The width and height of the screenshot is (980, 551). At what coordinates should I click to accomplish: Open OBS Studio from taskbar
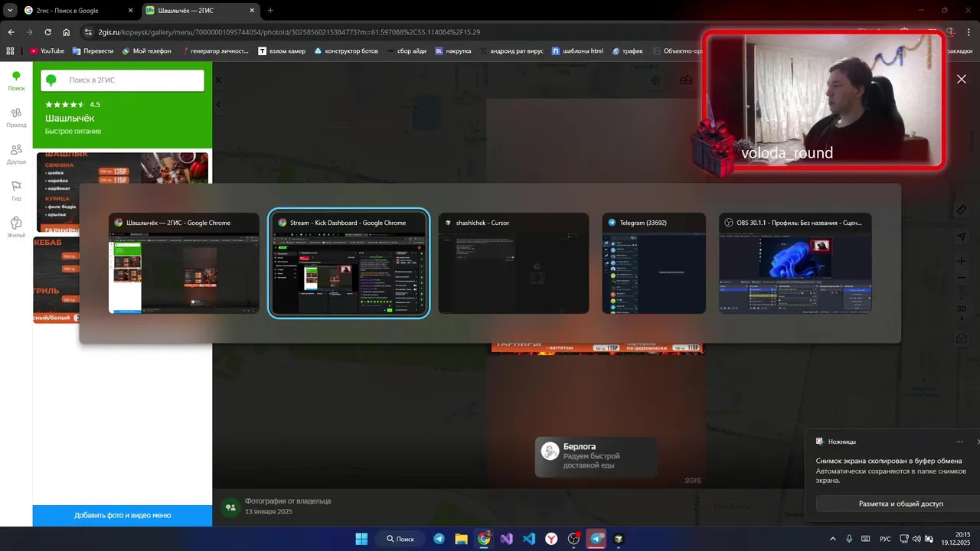(x=573, y=539)
